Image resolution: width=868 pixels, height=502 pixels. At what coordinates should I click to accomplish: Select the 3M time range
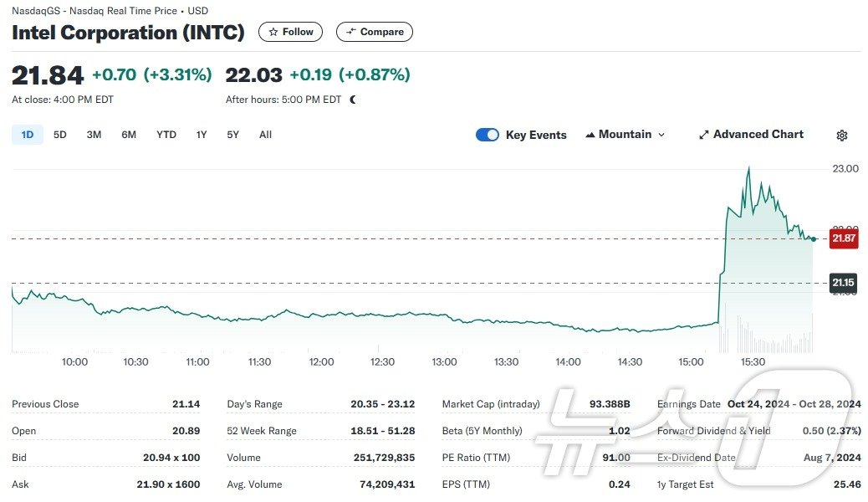pos(94,135)
